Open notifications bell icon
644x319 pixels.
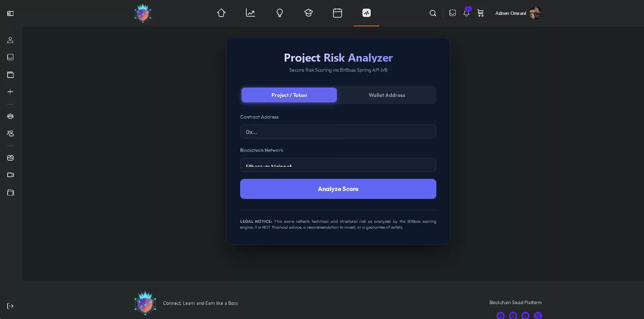click(x=466, y=13)
